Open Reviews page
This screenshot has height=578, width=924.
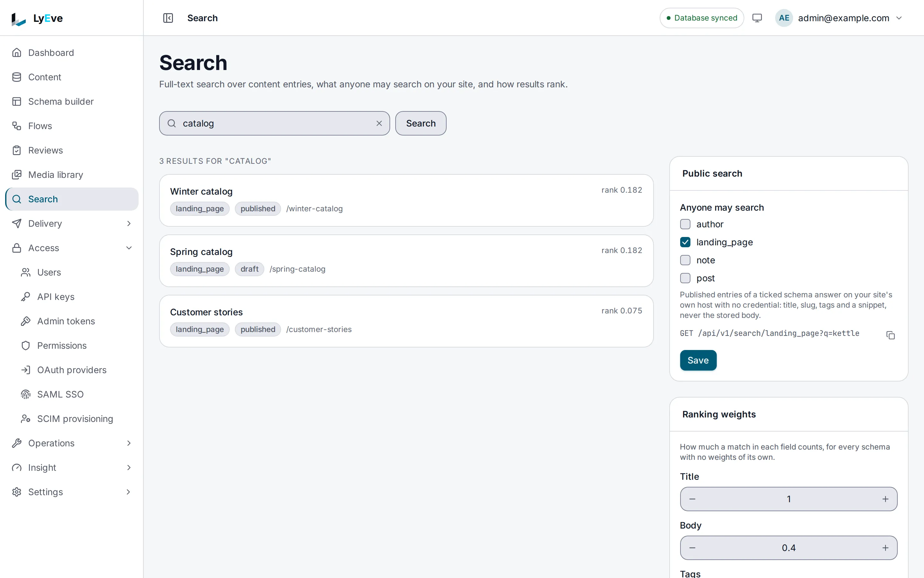[72, 150]
